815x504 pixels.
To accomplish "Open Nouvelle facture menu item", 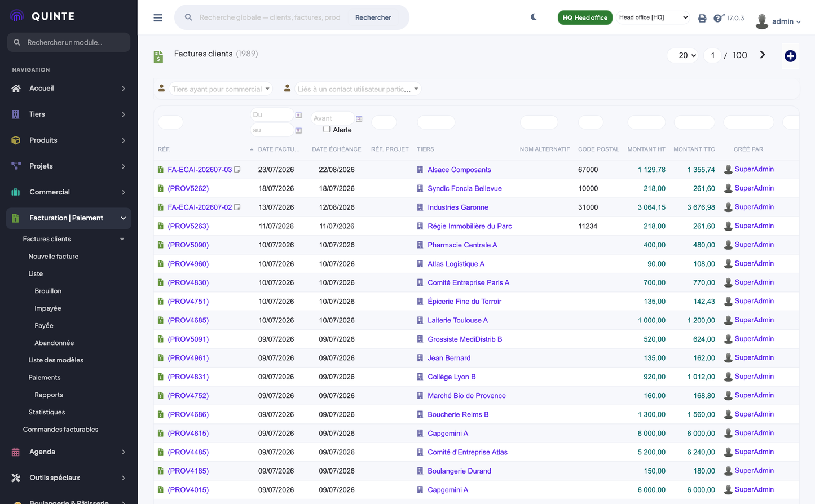I will [x=54, y=256].
